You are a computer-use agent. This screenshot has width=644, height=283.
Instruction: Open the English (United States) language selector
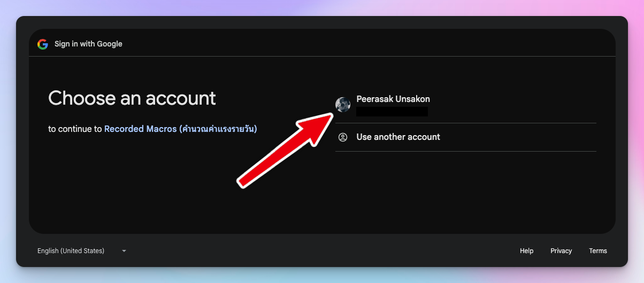(71, 251)
